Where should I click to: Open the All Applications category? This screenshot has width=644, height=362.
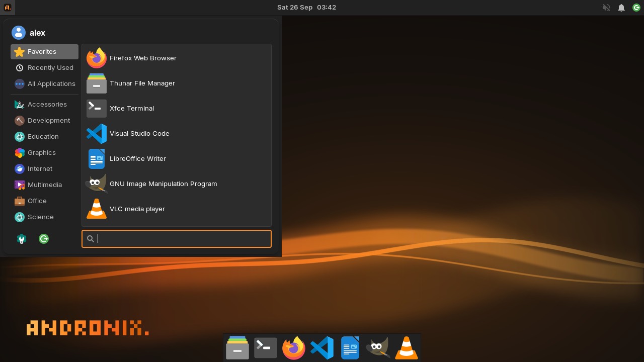pyautogui.click(x=44, y=84)
